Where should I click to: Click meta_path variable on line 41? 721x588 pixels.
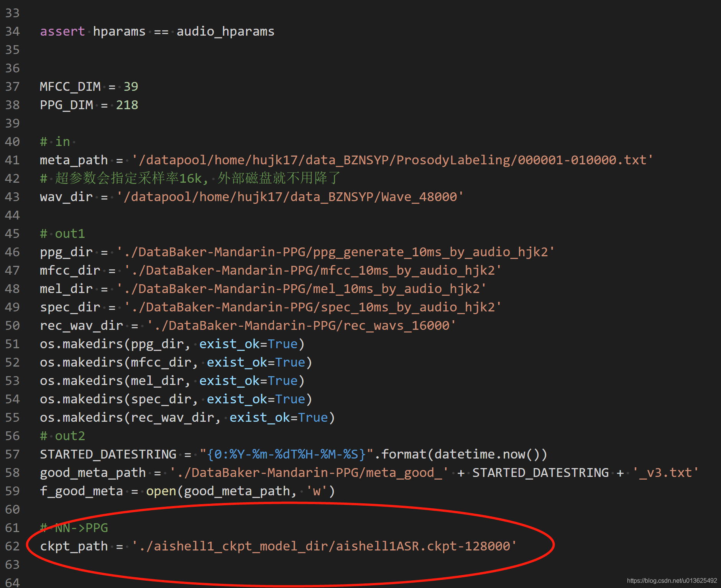point(74,160)
